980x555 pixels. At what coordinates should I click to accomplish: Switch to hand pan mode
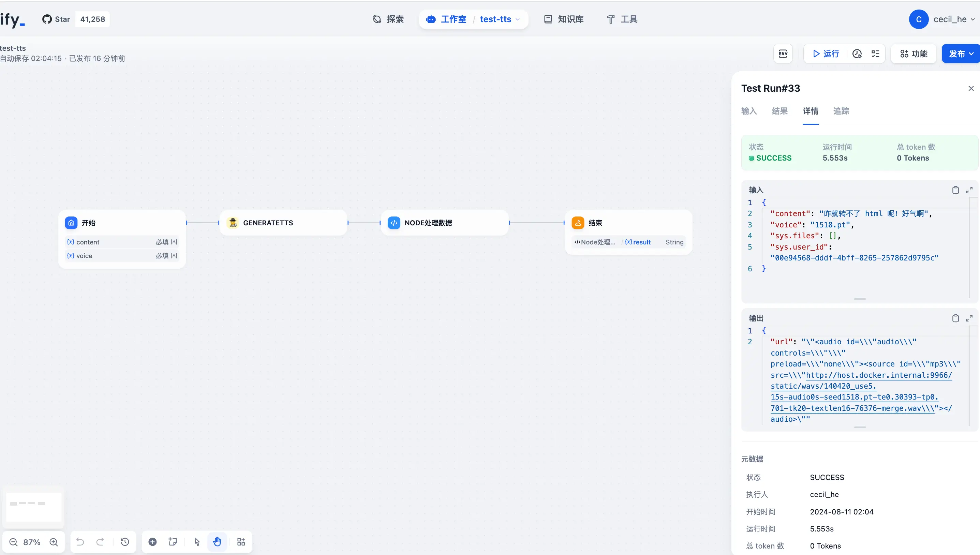(x=217, y=542)
